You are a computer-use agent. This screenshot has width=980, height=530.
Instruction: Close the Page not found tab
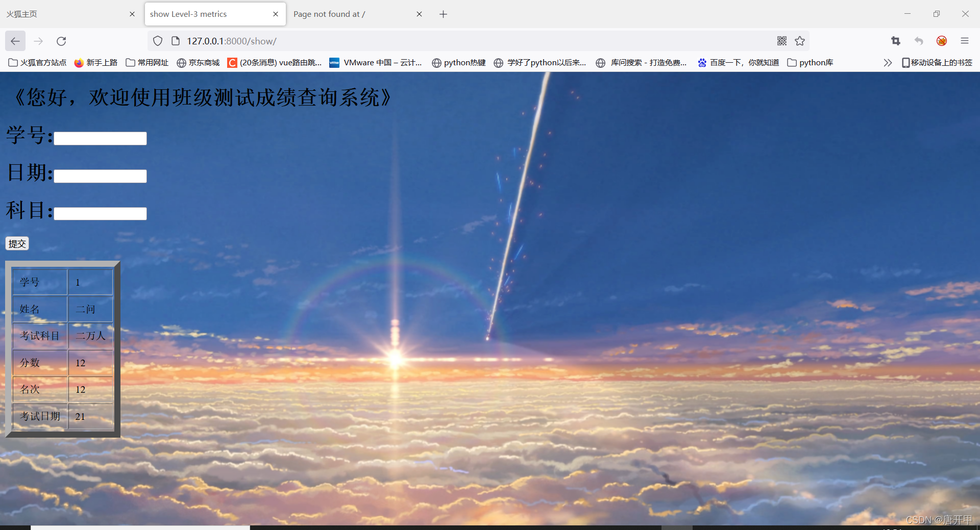(x=419, y=14)
